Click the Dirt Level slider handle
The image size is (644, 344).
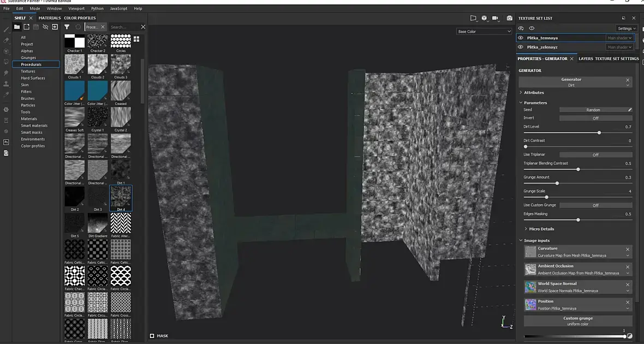click(599, 133)
